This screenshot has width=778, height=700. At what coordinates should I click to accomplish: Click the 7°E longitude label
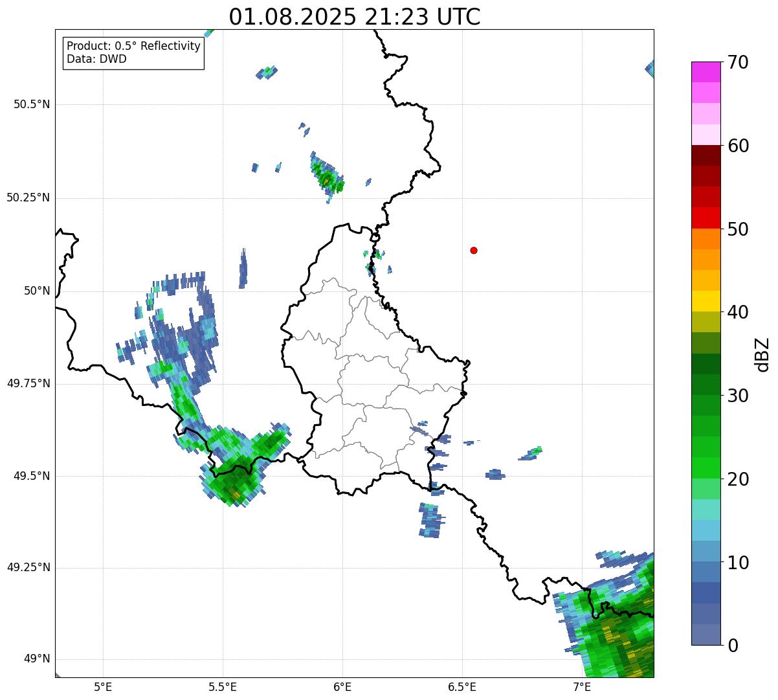coord(582,688)
